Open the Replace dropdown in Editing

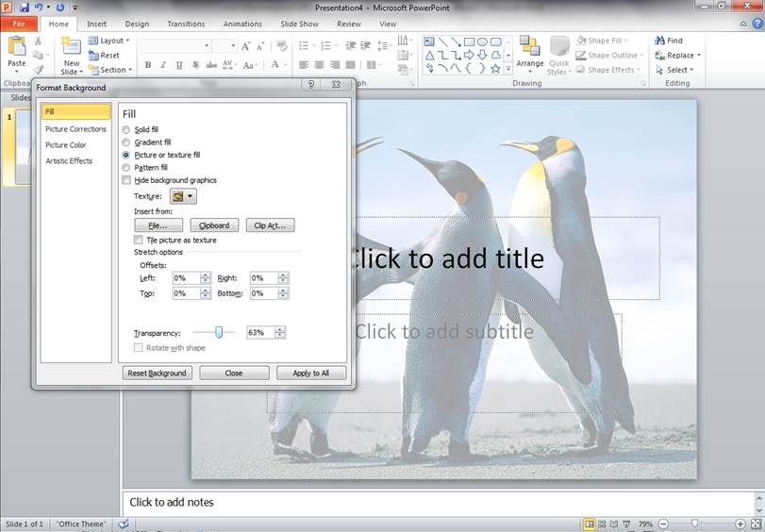(x=679, y=55)
